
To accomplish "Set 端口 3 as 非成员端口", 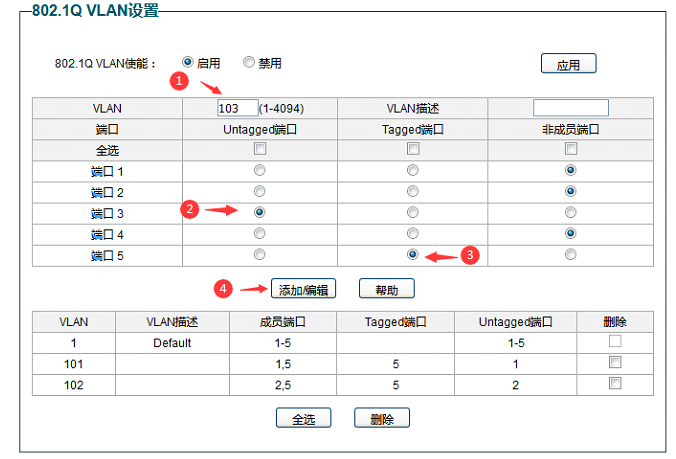I will [571, 212].
